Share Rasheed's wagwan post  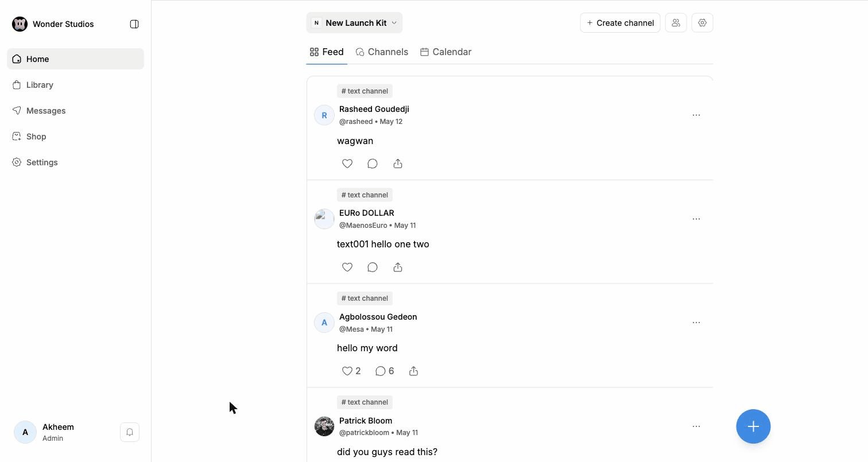point(398,164)
